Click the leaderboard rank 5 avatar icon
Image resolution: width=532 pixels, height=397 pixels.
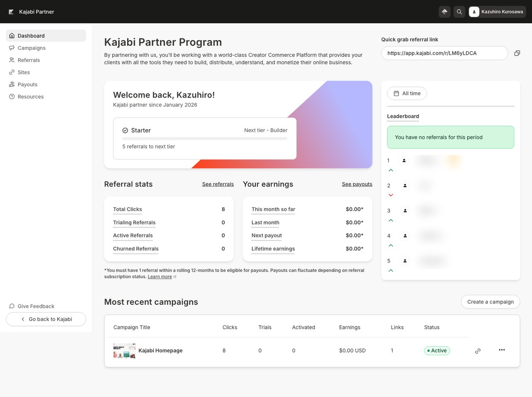tap(405, 261)
